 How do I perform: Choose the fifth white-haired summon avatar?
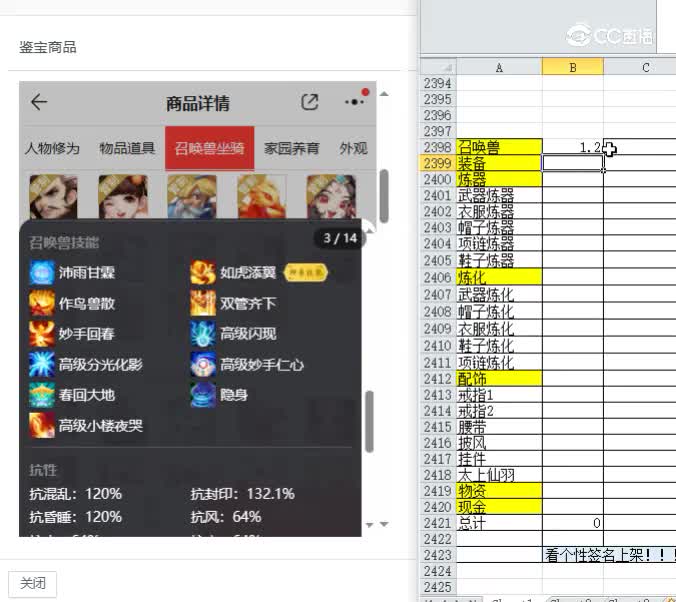pyautogui.click(x=331, y=197)
